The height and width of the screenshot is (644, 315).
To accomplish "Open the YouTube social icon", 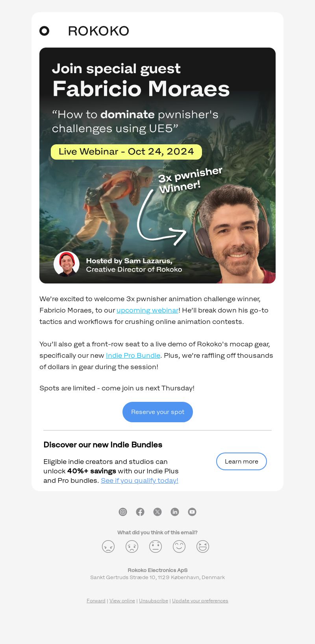I will click(192, 512).
